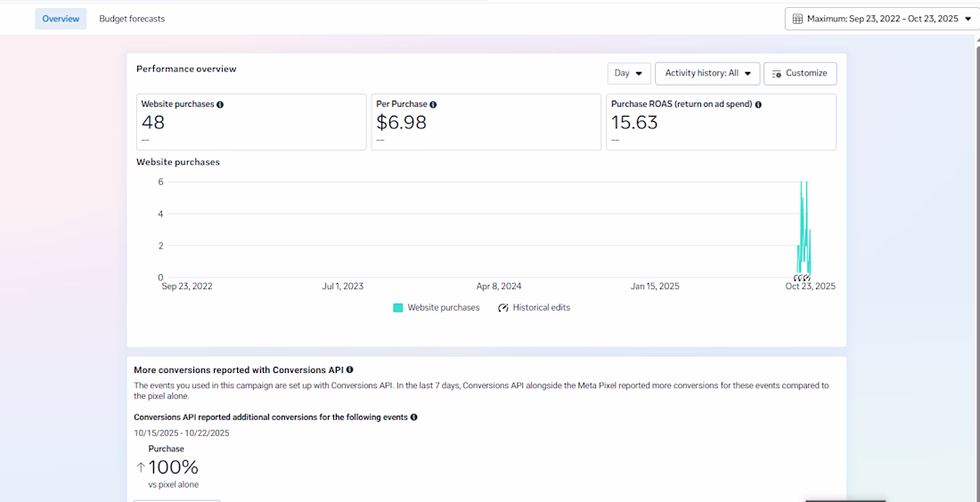980x502 pixels.
Task: Click the 'Performance overview' heading
Action: 186,69
